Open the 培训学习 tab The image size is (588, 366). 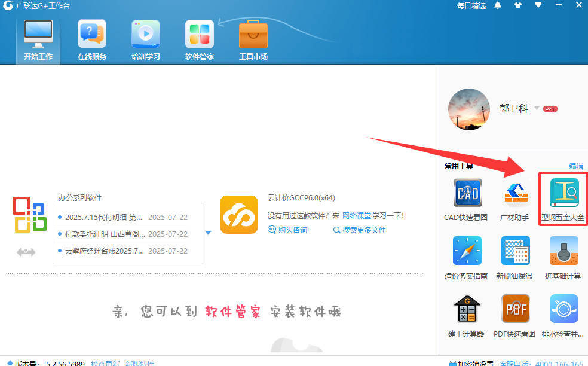click(145, 41)
